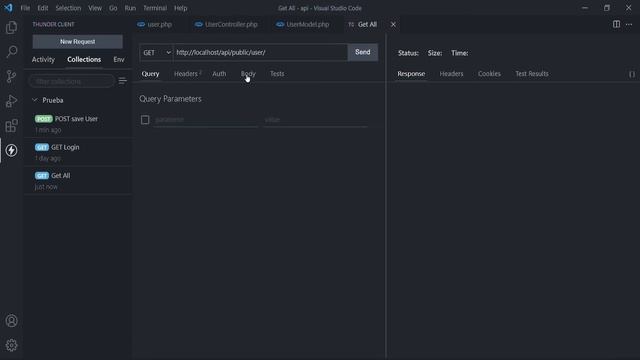Image resolution: width=640 pixels, height=360 pixels.
Task: Toggle the query parameter checkbox
Action: pos(145,120)
